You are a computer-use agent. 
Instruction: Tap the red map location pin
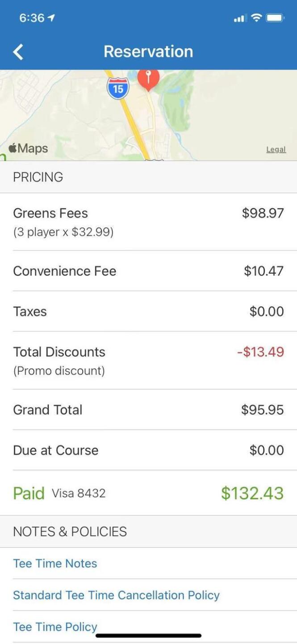[x=148, y=79]
